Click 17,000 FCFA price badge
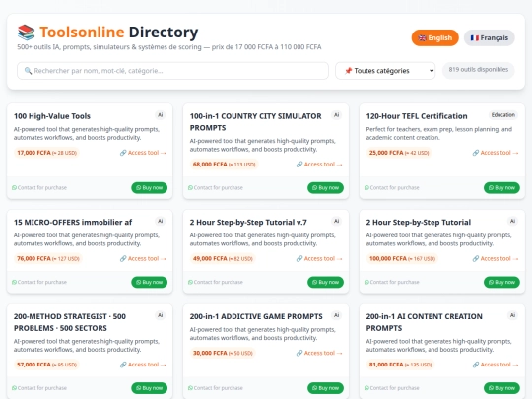532x399 pixels. click(x=46, y=153)
